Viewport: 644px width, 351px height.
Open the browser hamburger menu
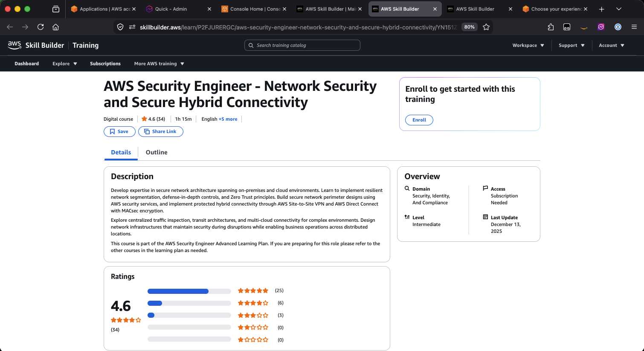pos(634,27)
